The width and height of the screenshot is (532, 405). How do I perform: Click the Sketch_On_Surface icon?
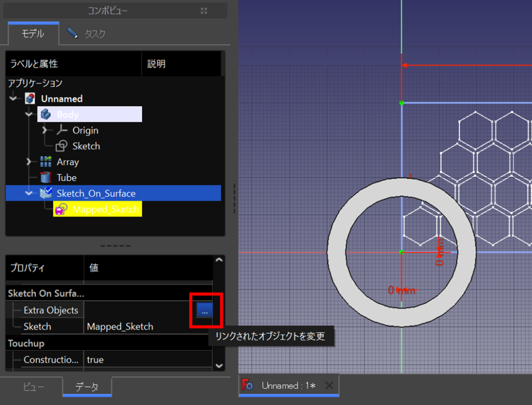(46, 193)
